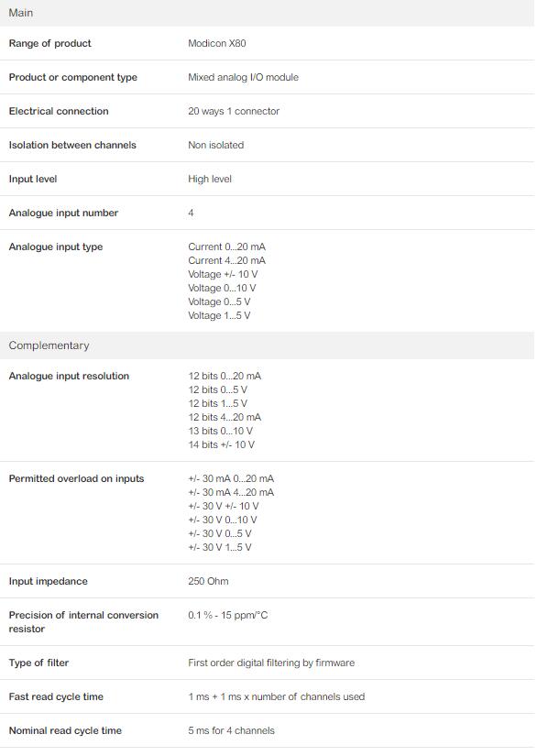Select the Fast read cycle time label
The height and width of the screenshot is (756, 537).
pos(56,696)
